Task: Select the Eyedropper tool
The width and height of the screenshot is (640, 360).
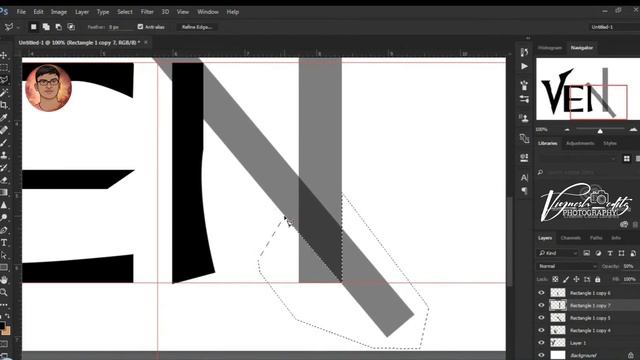Action: pyautogui.click(x=4, y=118)
